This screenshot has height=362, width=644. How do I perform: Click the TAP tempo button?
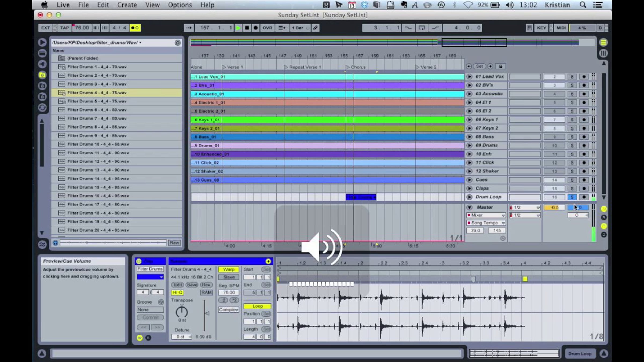[x=64, y=28]
